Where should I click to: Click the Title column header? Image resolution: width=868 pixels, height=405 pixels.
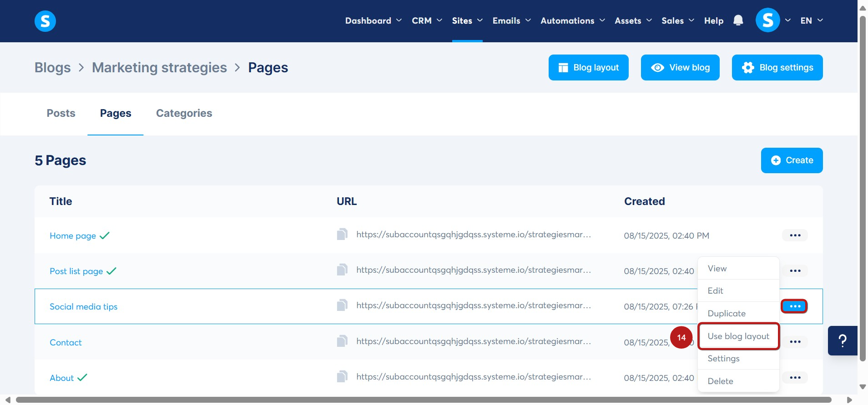point(61,201)
